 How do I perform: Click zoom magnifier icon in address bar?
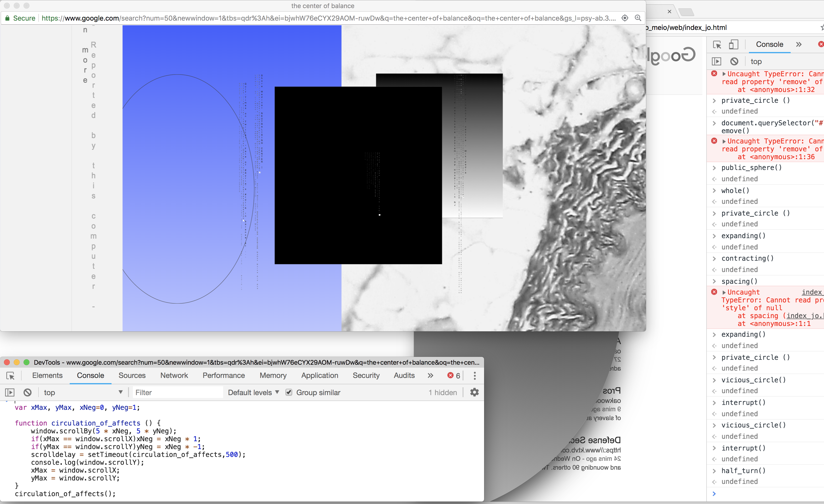[x=638, y=18]
